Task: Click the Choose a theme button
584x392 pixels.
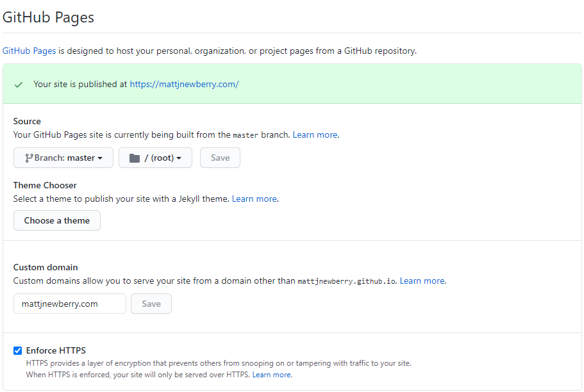Action: [x=57, y=220]
